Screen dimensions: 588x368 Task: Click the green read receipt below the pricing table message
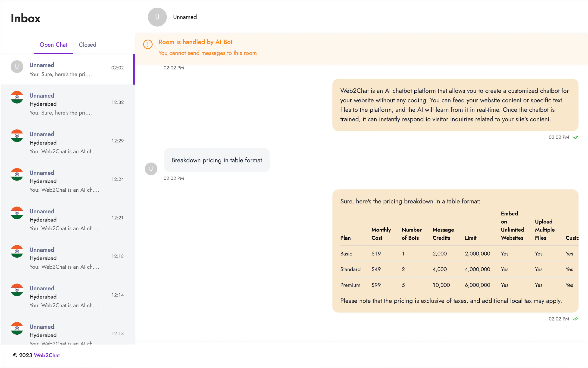[x=575, y=319]
